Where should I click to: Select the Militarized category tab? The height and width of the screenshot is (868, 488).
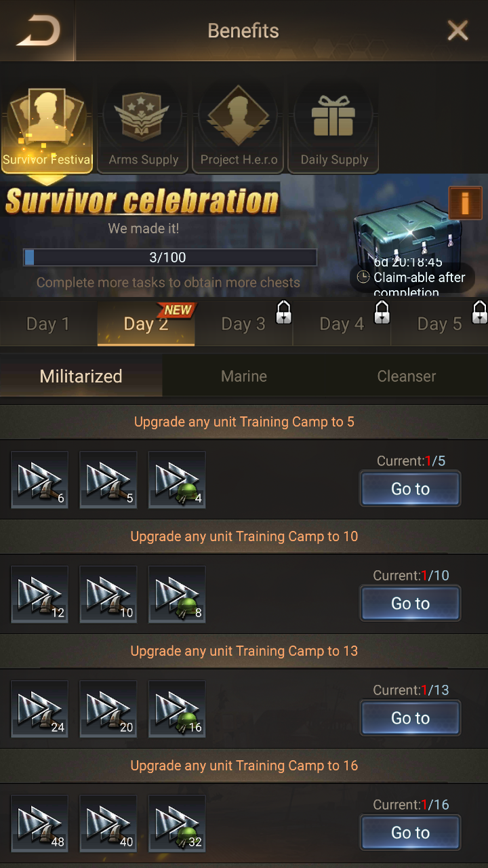pyautogui.click(x=81, y=376)
